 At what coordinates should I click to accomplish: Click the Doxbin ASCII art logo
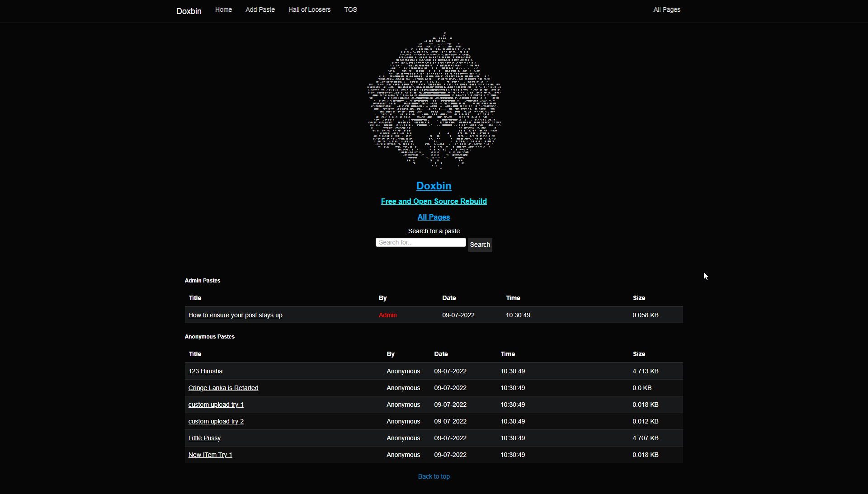[x=434, y=102]
